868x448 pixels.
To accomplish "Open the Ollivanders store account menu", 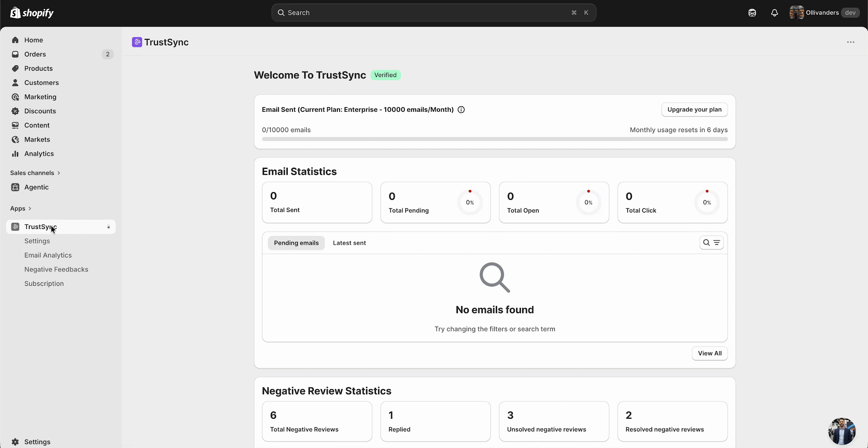I will pos(824,13).
